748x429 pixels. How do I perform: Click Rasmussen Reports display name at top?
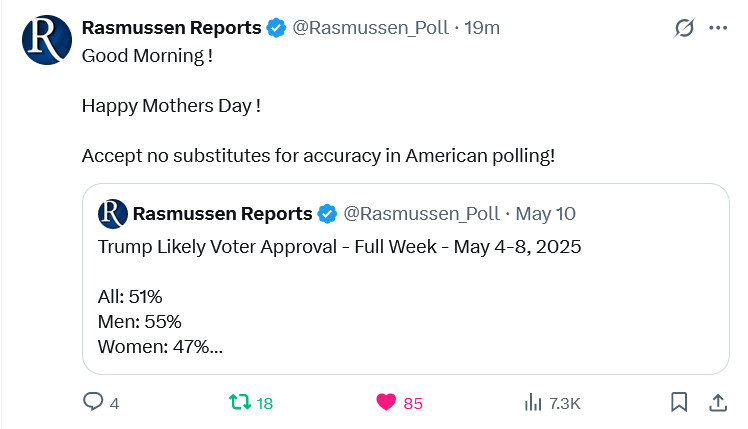point(171,28)
